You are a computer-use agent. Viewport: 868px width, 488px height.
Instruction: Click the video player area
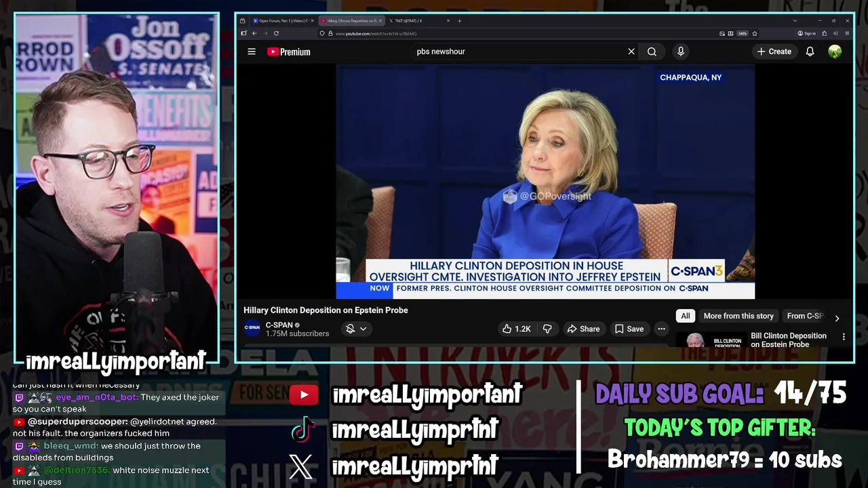[545, 182]
